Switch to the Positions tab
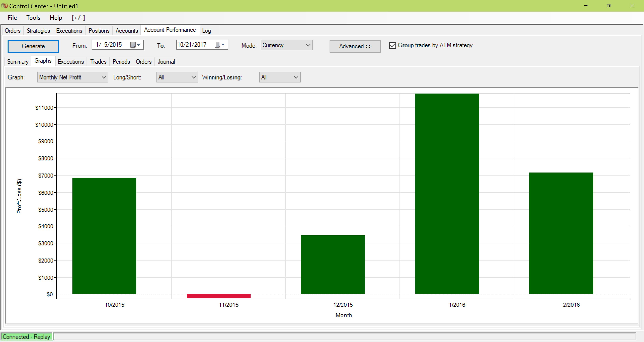 99,31
